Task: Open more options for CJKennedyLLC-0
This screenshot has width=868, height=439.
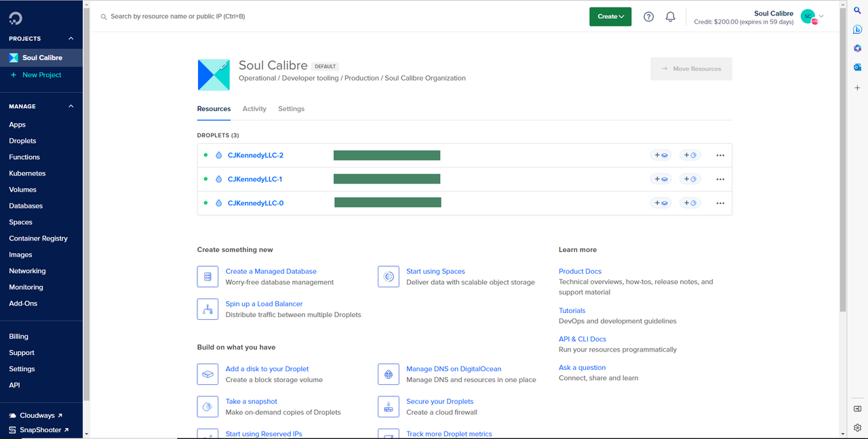Action: (x=720, y=203)
